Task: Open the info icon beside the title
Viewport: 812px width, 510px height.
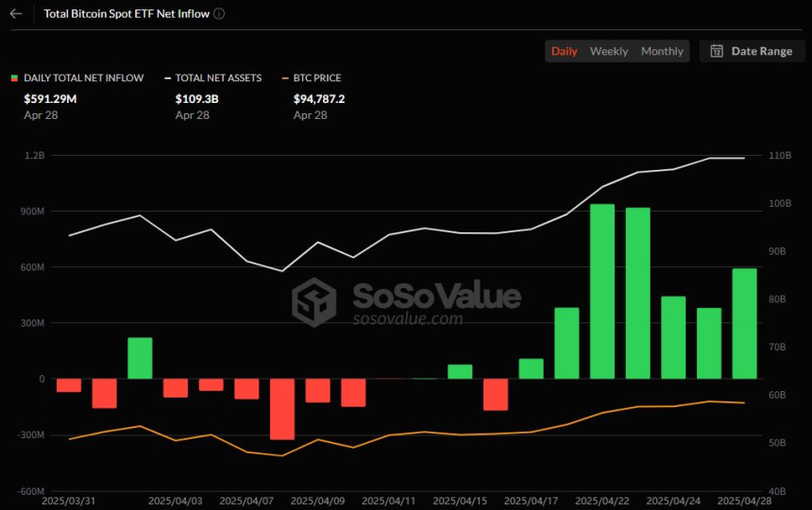Action: [219, 13]
